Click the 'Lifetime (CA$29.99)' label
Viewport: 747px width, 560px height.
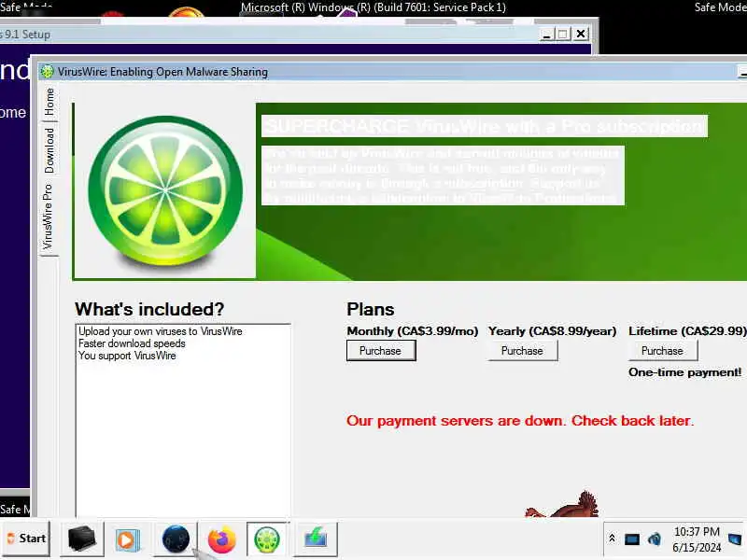point(687,331)
